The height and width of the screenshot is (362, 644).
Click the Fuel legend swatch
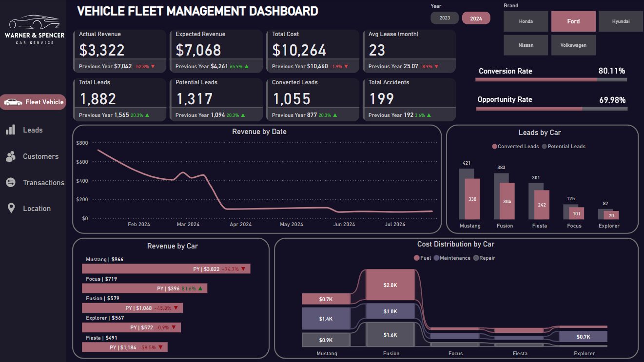[417, 258]
